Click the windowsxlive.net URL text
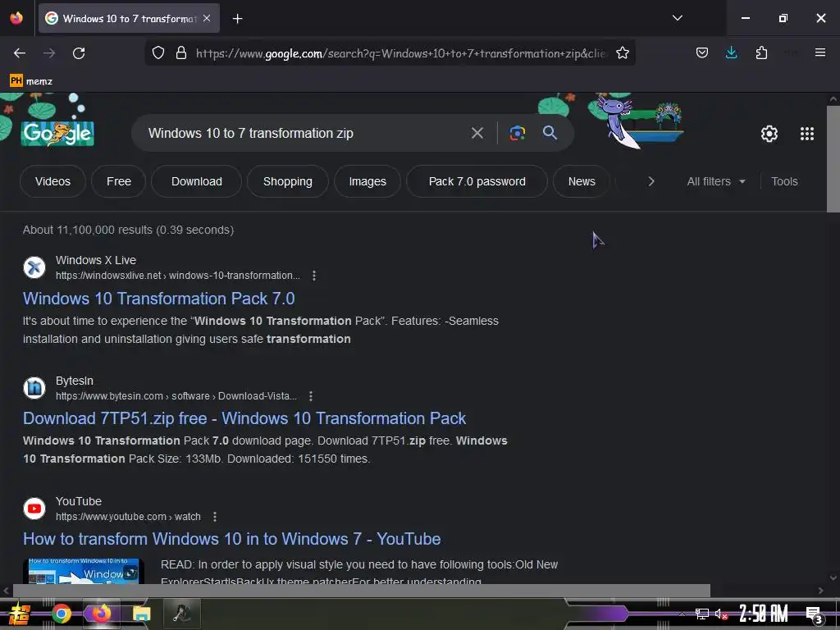 pos(178,276)
